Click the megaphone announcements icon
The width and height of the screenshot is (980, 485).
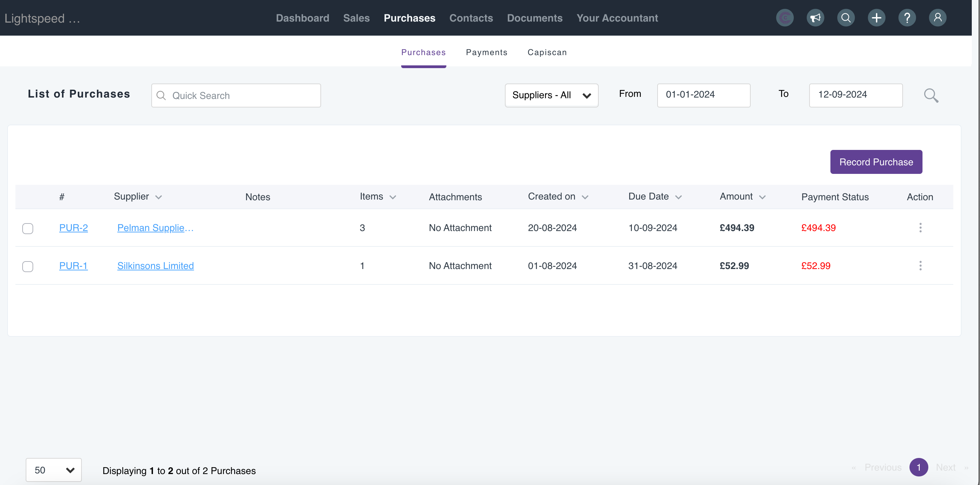click(x=815, y=18)
